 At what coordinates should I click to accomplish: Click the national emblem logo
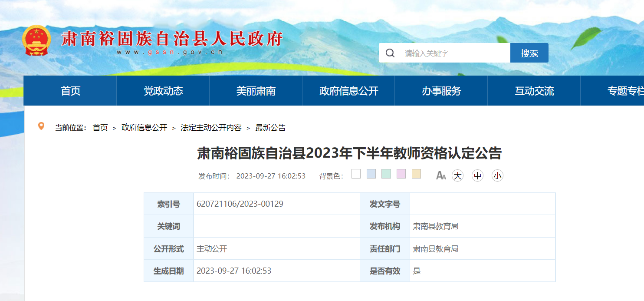[x=36, y=40]
